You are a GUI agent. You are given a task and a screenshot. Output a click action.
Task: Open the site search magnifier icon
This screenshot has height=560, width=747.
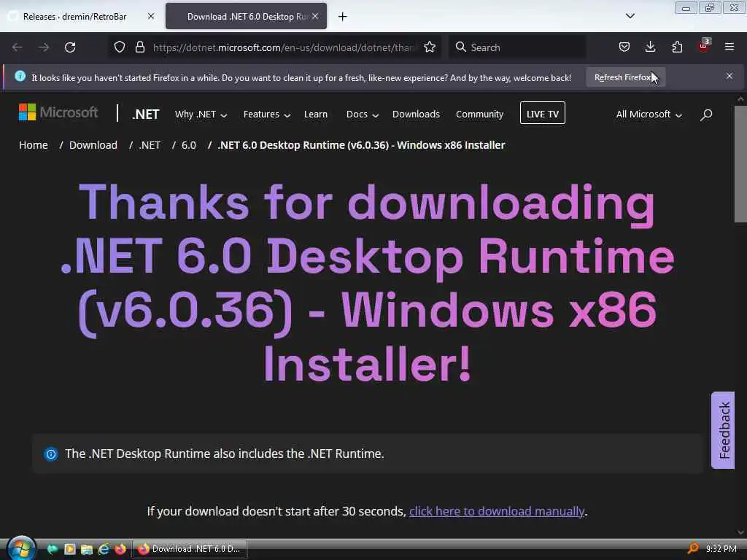[x=706, y=114]
